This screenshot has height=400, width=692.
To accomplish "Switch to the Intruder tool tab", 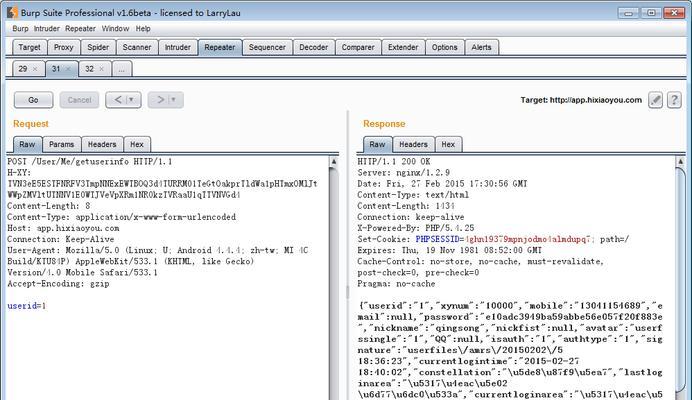I will [177, 47].
